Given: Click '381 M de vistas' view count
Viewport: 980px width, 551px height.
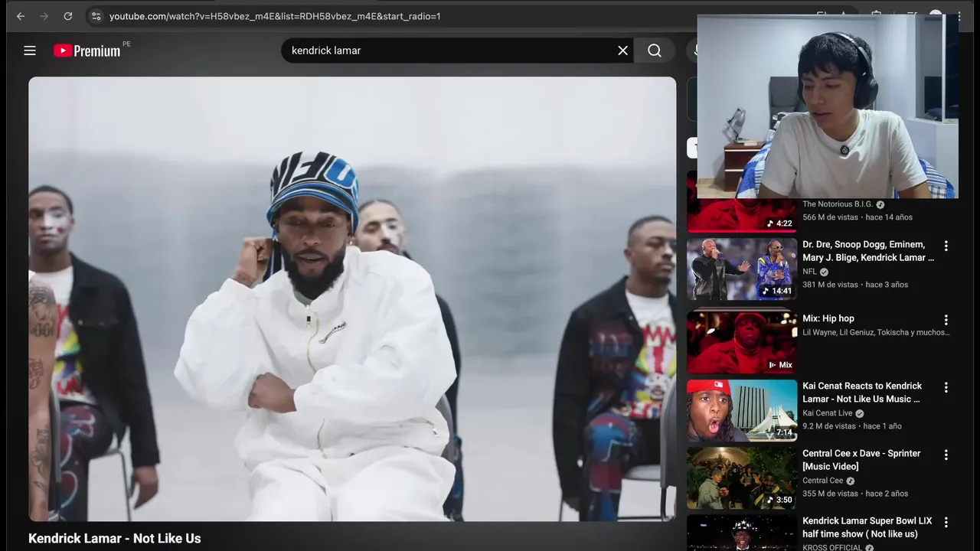Looking at the screenshot, I should [x=830, y=285].
